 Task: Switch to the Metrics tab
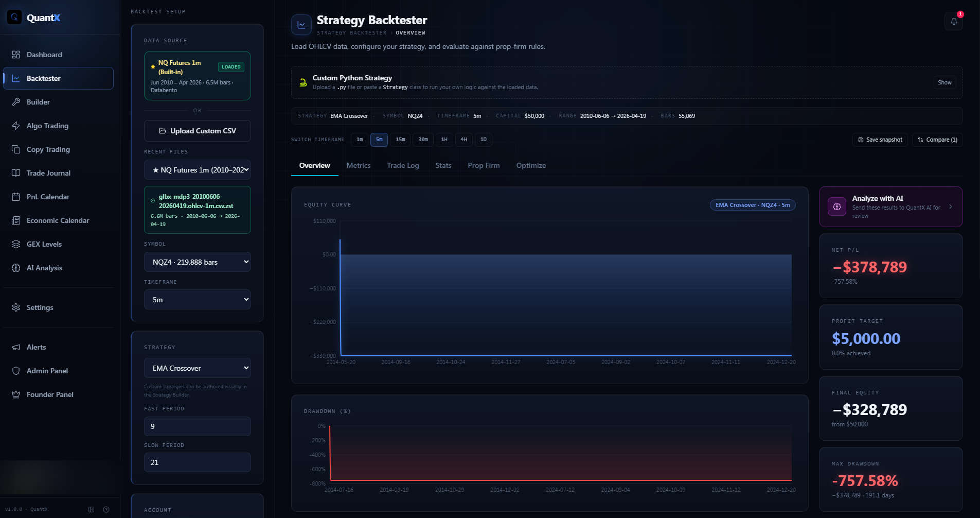359,165
